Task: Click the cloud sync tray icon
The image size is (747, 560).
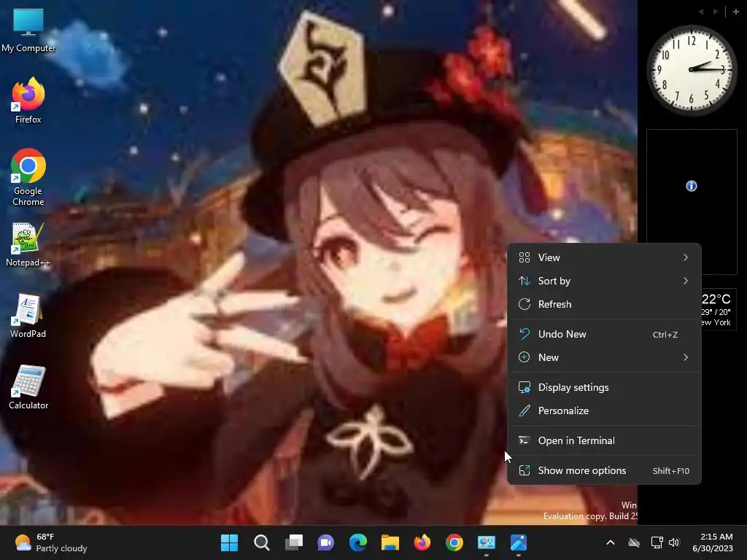Action: 634,542
